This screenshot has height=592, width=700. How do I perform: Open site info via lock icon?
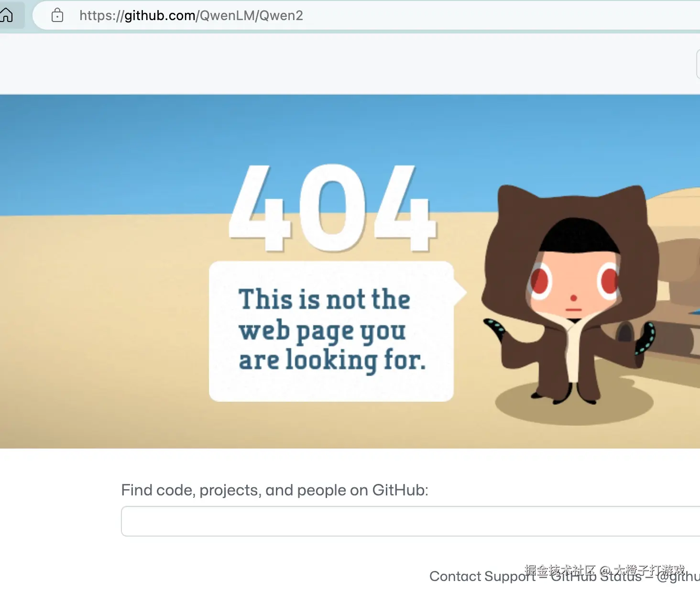coord(57,15)
